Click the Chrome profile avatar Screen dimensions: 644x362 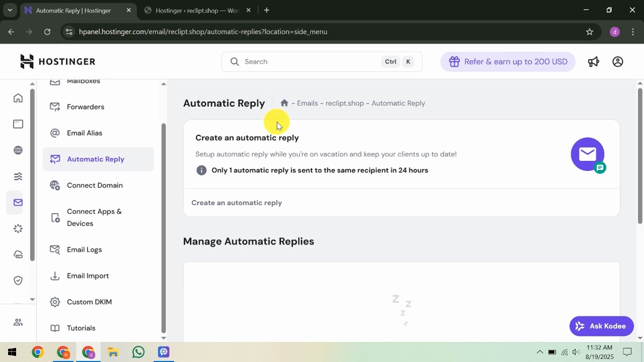(614, 32)
